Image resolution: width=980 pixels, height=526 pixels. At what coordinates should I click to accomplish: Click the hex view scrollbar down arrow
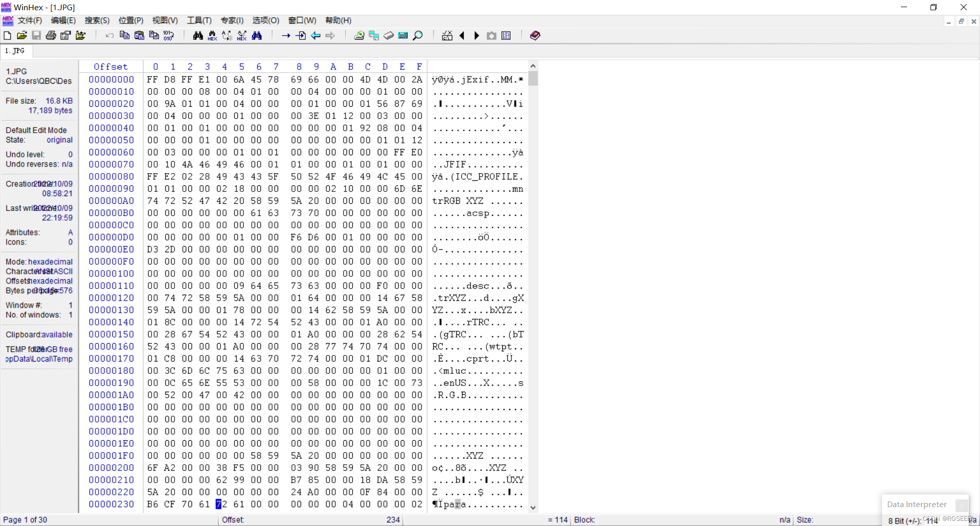(533, 508)
